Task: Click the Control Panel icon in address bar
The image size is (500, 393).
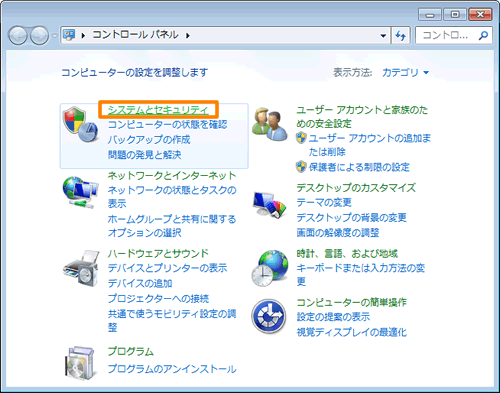Action: pyautogui.click(x=69, y=35)
